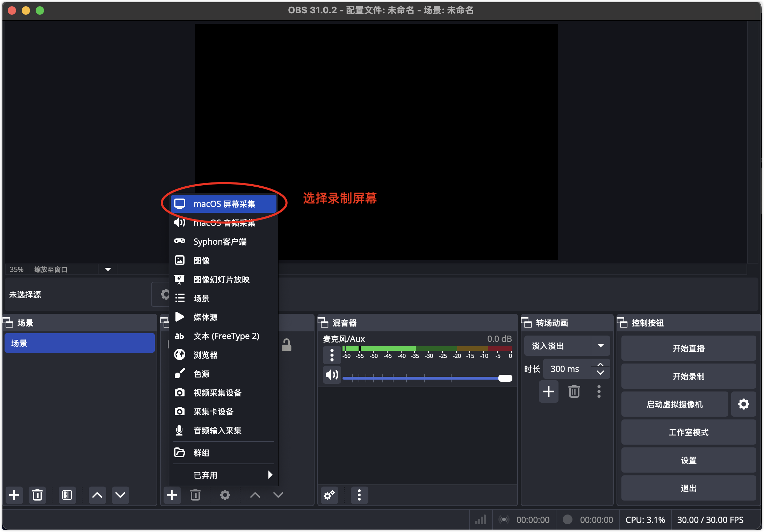Image resolution: width=764 pixels, height=532 pixels.
Task: Move source up in sources toolbar
Action: pos(255,495)
